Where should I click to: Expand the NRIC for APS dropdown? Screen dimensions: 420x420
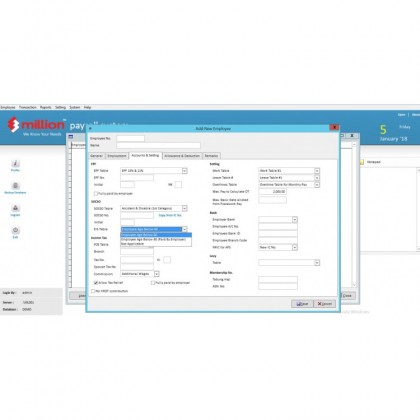(x=295, y=247)
